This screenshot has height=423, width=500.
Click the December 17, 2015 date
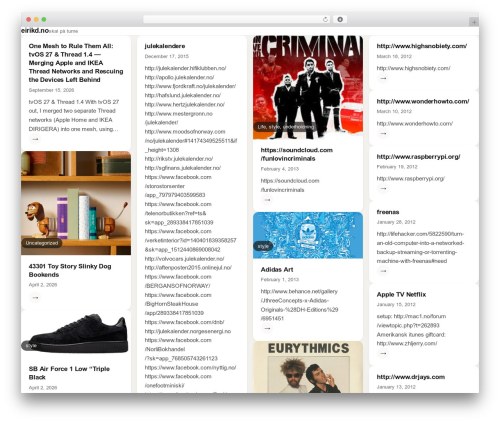click(167, 56)
